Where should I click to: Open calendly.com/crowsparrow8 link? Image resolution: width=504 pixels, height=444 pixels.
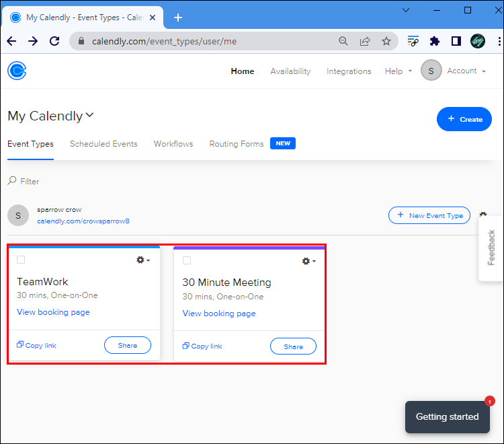tap(83, 221)
